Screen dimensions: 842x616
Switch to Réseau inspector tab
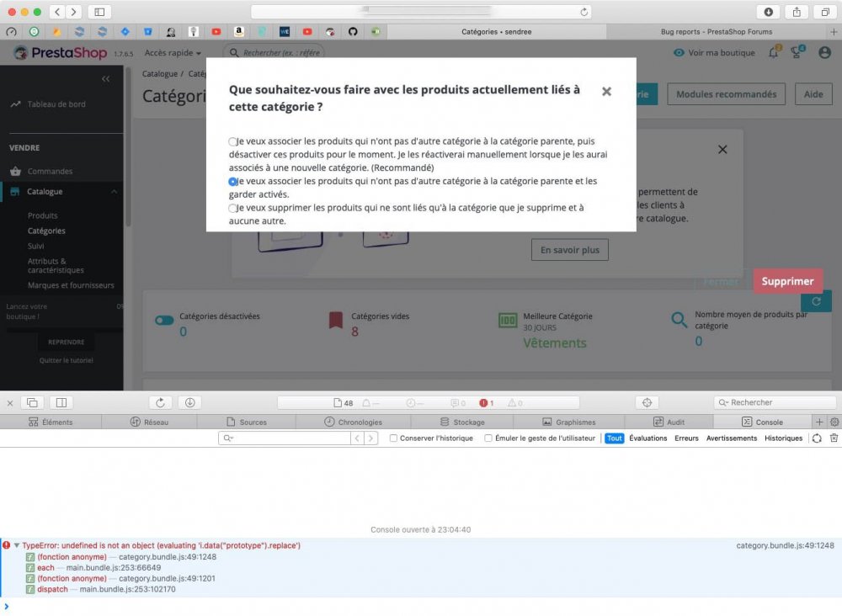pyautogui.click(x=149, y=422)
